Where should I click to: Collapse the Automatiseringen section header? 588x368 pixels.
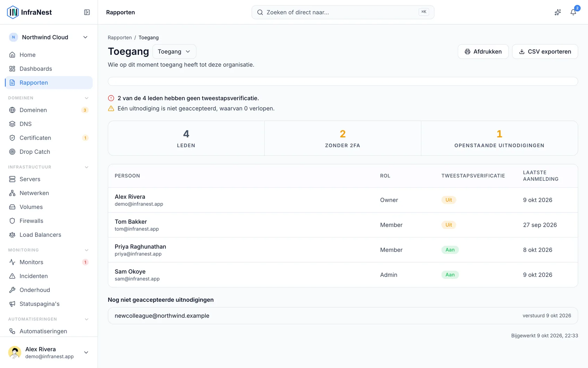(49, 319)
